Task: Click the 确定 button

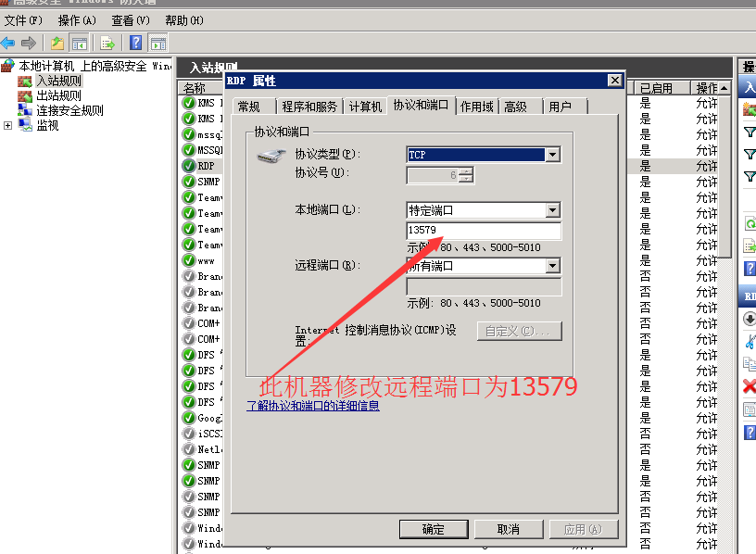Action: [x=433, y=529]
